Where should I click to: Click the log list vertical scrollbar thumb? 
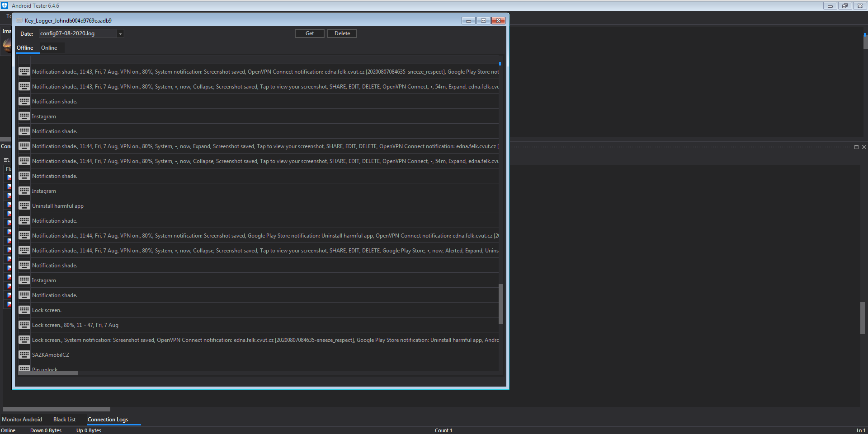point(500,303)
